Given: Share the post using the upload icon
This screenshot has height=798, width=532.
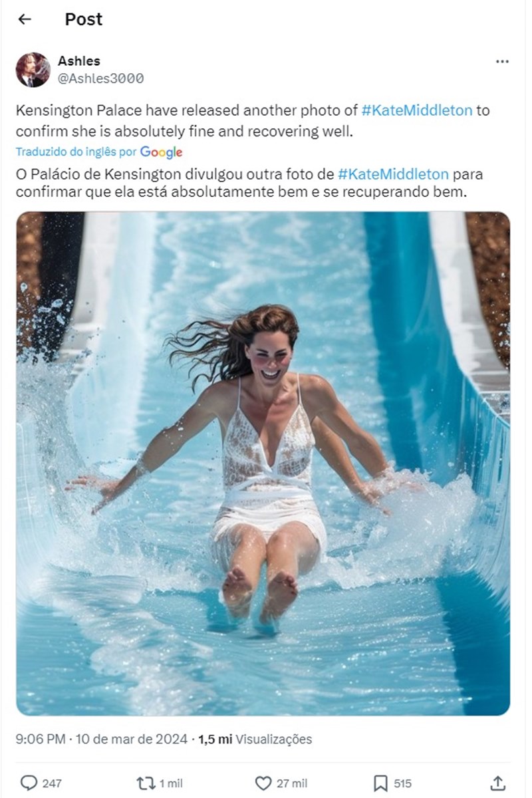Looking at the screenshot, I should tap(497, 783).
